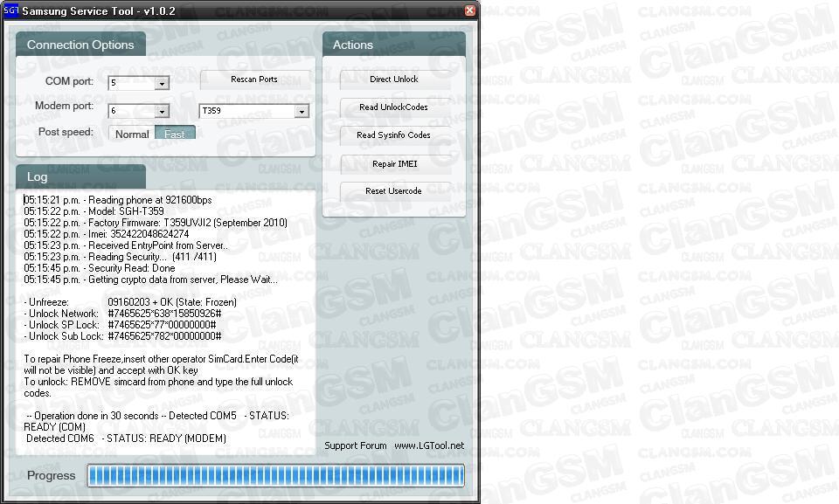Image resolution: width=839 pixels, height=504 pixels.
Task: Click the Repair IMEI button
Action: (x=394, y=163)
